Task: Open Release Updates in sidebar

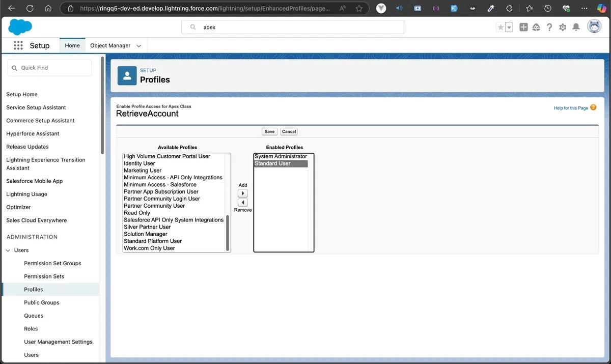Action: pyautogui.click(x=27, y=147)
